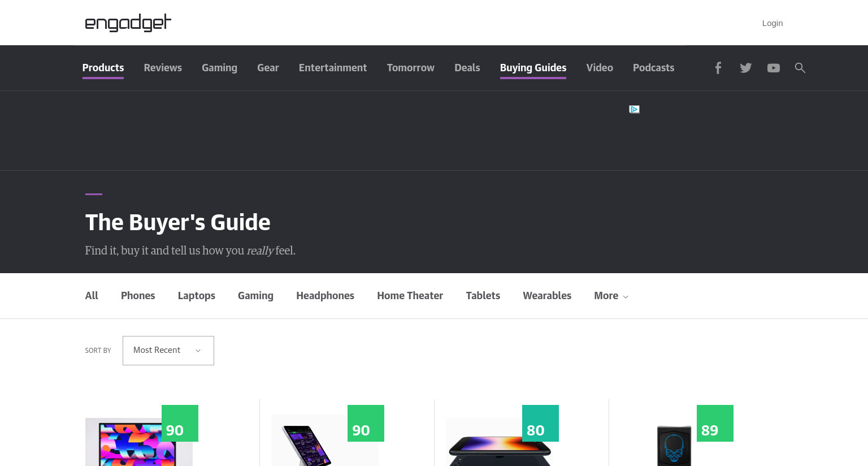The height and width of the screenshot is (466, 868).
Task: Open the Buying Guides nav item
Action: (x=533, y=68)
